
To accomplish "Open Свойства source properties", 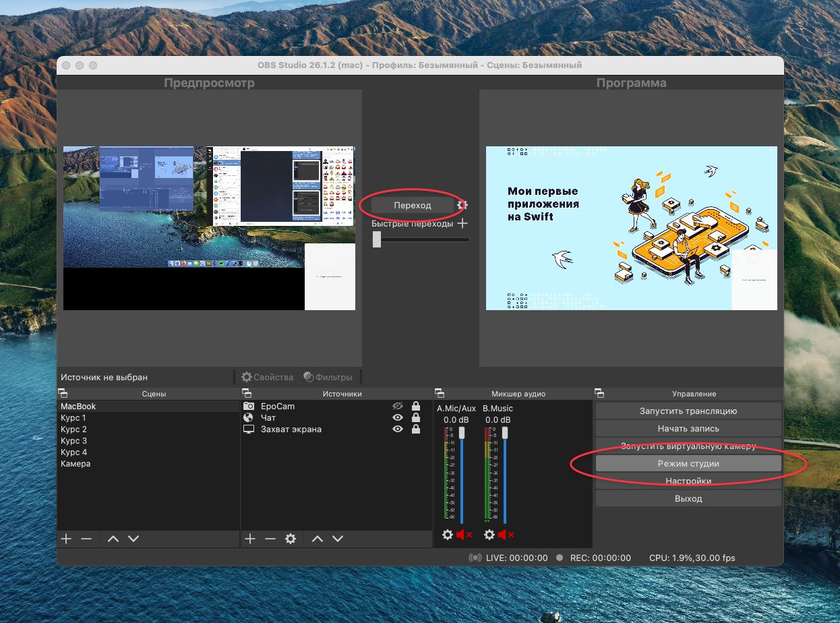I will [268, 377].
